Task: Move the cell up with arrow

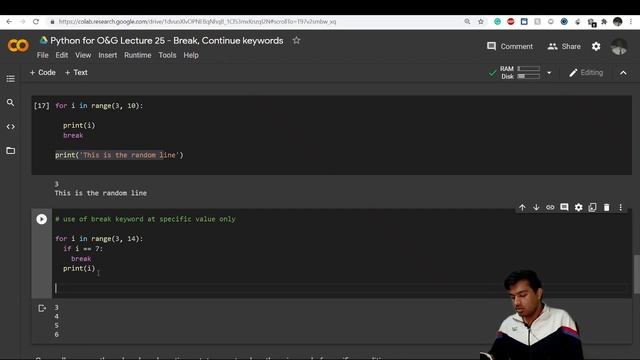Action: 522,207
